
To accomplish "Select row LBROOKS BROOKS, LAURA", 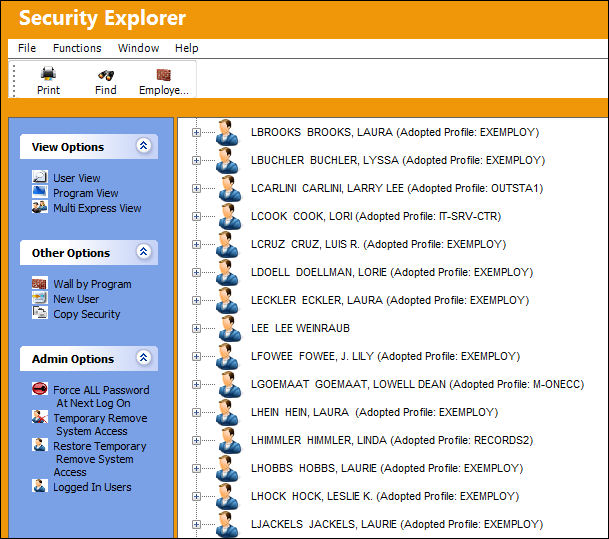I will [x=395, y=132].
